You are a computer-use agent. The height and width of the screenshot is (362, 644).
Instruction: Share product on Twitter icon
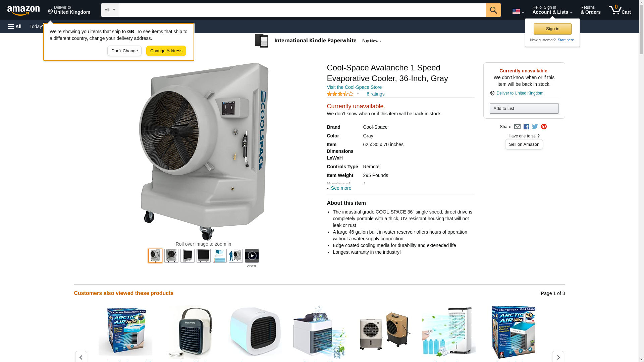pyautogui.click(x=535, y=127)
